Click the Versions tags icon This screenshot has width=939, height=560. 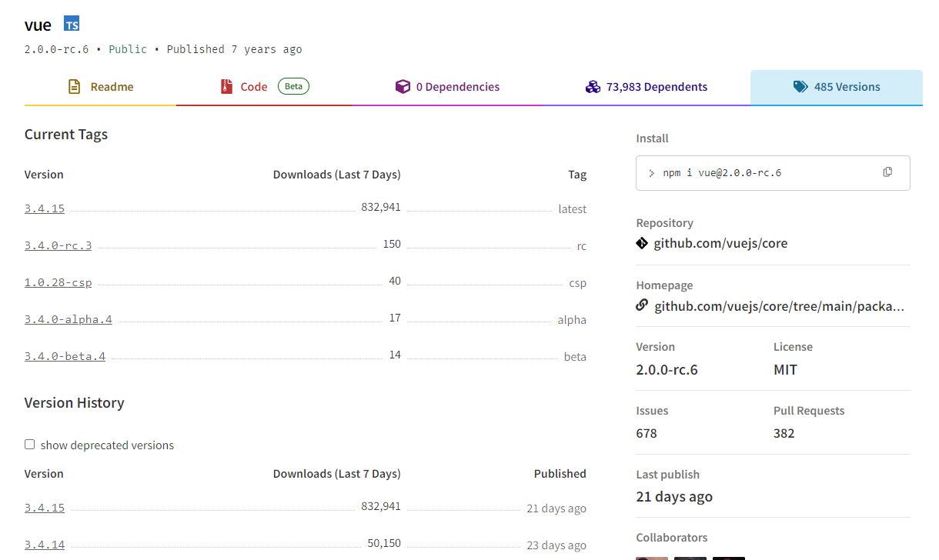click(x=800, y=87)
